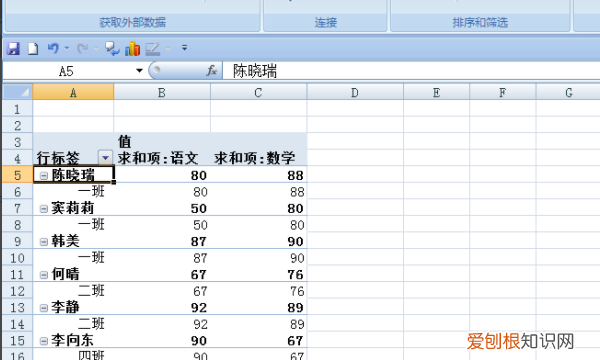Collapse the 陈晓瑞 pivot group
This screenshot has height=360, width=600.
pyautogui.click(x=44, y=175)
